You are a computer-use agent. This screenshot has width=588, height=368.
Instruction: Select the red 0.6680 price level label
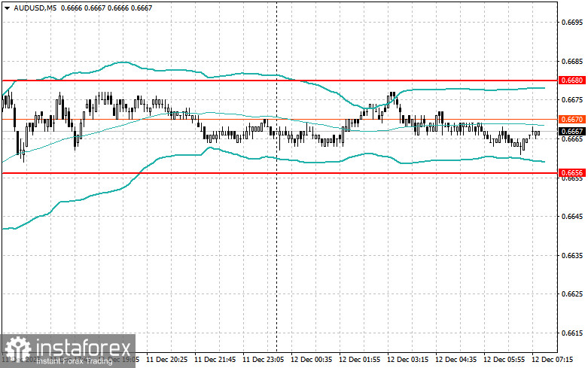(572, 81)
